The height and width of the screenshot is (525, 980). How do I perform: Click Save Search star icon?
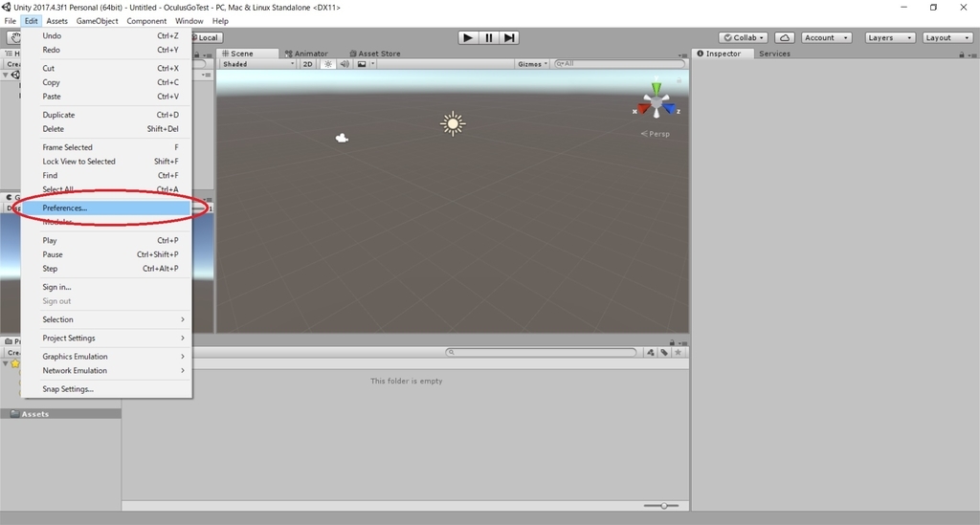click(x=679, y=352)
